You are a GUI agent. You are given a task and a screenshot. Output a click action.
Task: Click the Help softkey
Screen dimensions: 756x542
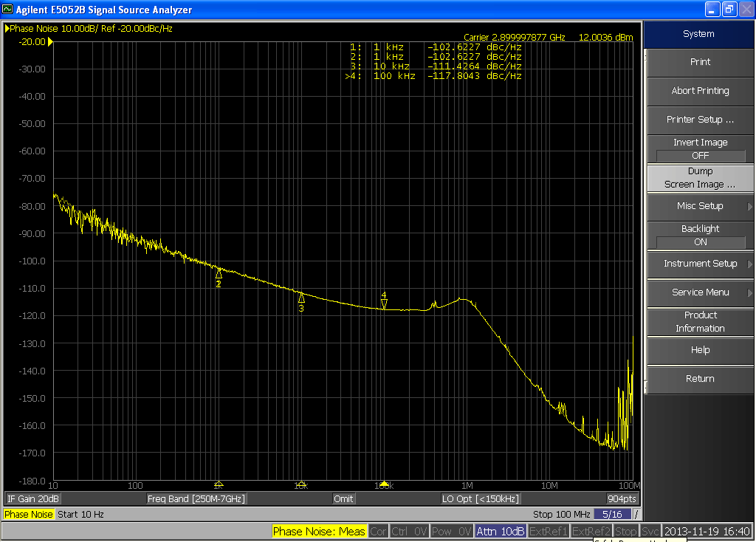click(x=700, y=351)
